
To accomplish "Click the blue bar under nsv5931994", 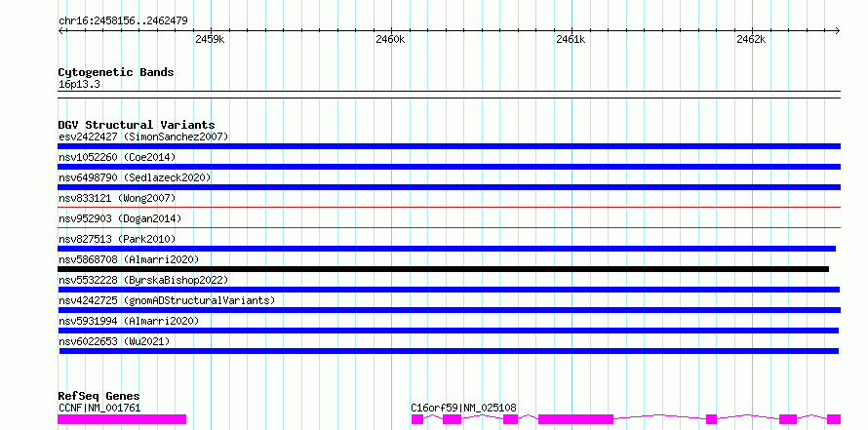I will (x=449, y=331).
